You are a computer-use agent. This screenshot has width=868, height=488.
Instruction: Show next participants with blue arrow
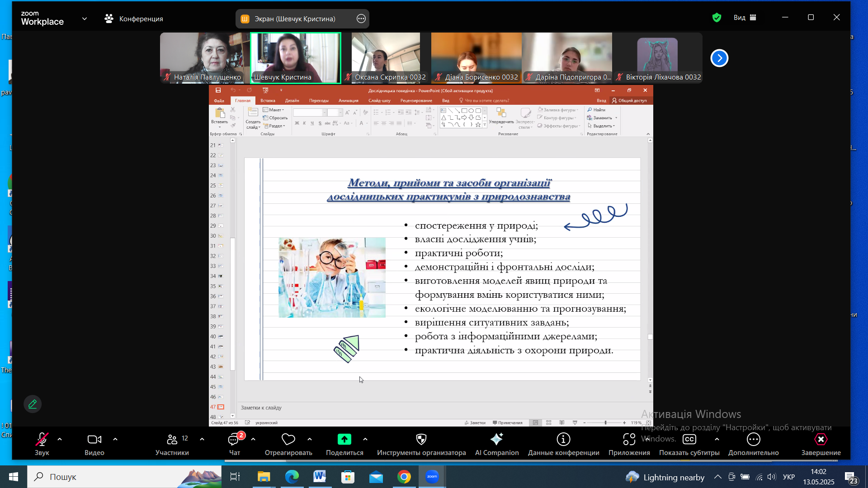click(719, 58)
